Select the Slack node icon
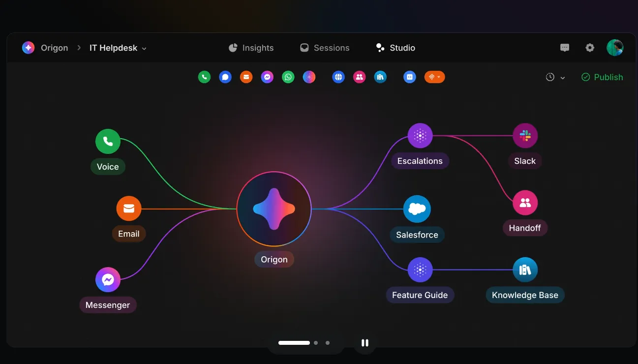 (525, 136)
